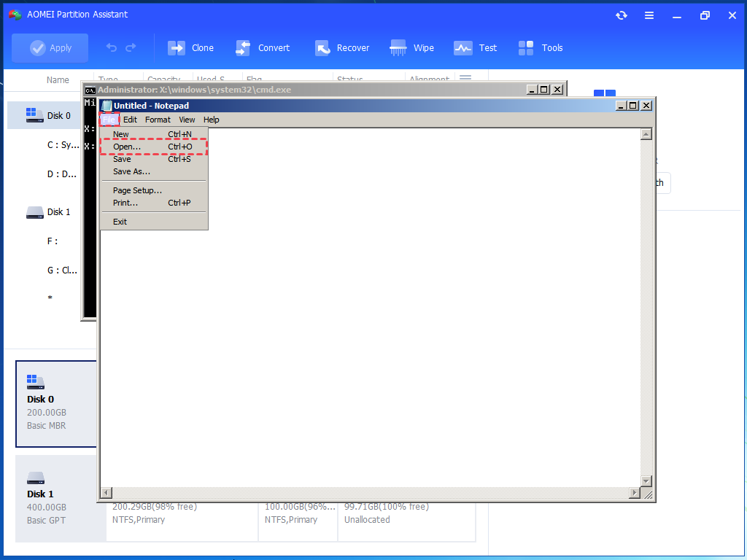This screenshot has height=560, width=747.
Task: Choose Save As... from the File menu
Action: (x=154, y=171)
